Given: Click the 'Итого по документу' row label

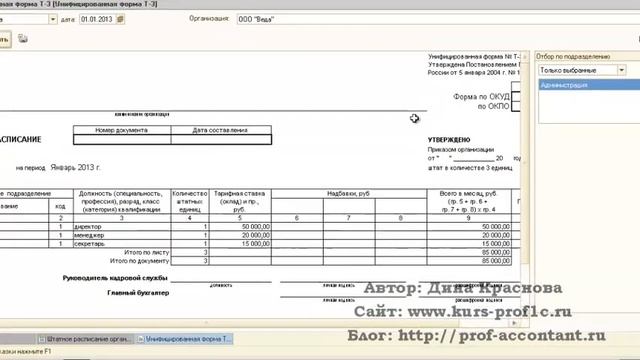Looking at the screenshot, I should (139, 261).
